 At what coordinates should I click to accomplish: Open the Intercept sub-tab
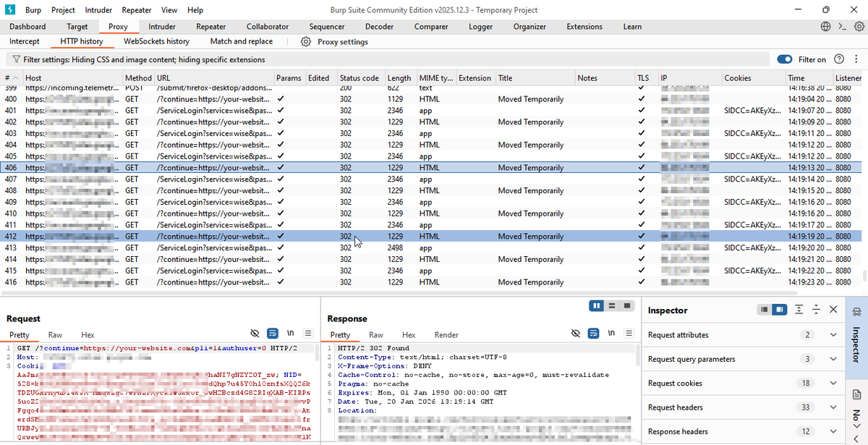point(25,42)
